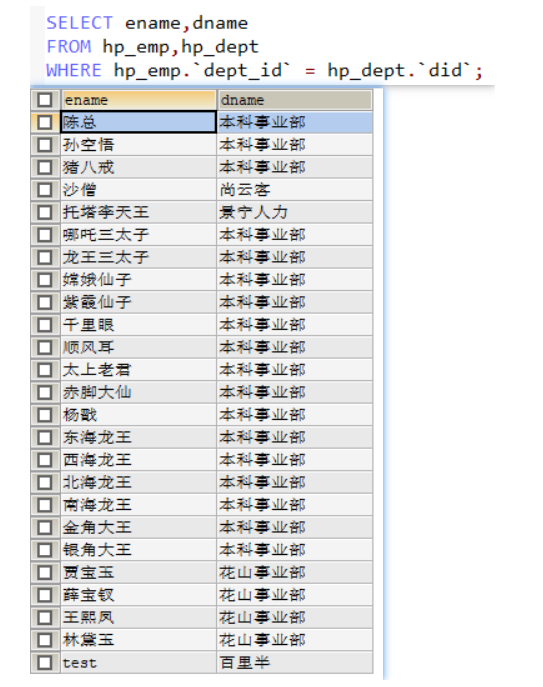The image size is (543, 687).
Task: Select the 顺风耳 ename cell
Action: point(138,347)
